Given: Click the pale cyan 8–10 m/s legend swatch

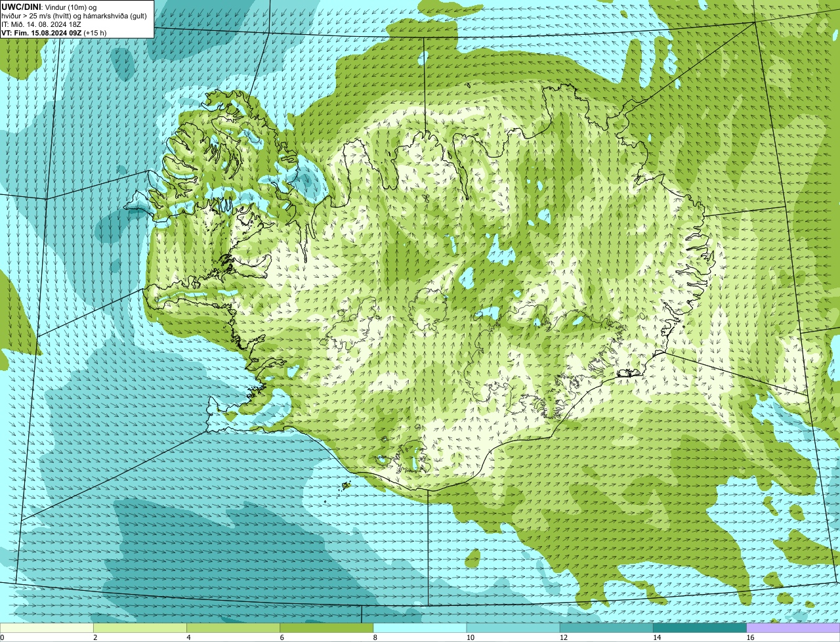Looking at the screenshot, I should (420, 628).
